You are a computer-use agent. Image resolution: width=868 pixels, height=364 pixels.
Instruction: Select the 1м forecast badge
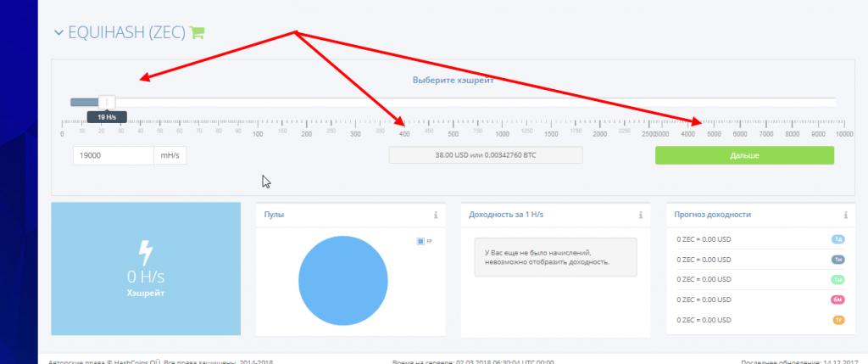point(838,280)
